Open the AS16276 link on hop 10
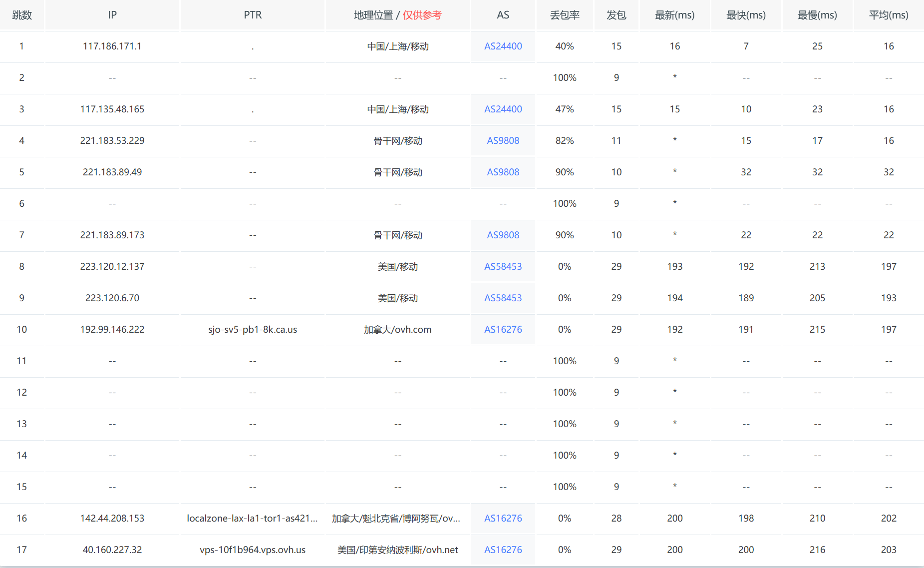The width and height of the screenshot is (924, 568). [502, 329]
